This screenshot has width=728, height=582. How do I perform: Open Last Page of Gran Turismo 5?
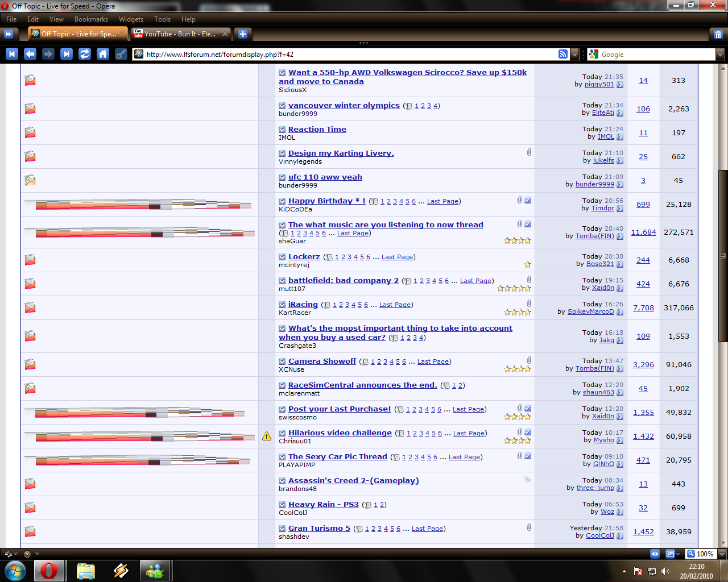click(x=427, y=529)
